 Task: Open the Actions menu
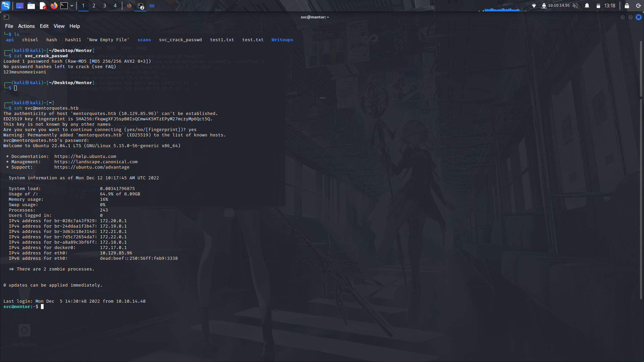pos(26,26)
